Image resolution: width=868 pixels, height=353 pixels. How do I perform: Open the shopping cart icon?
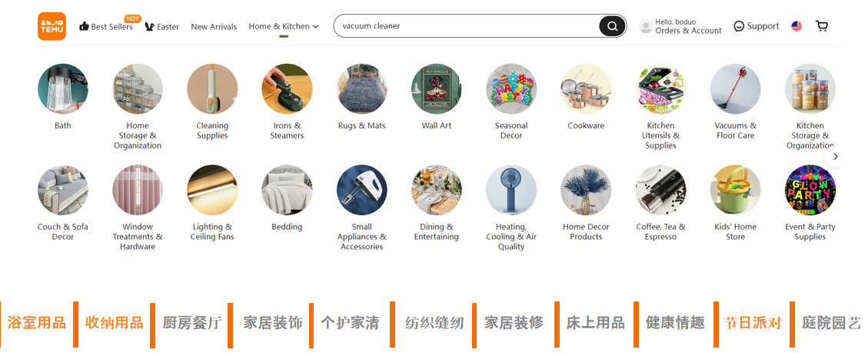822,26
